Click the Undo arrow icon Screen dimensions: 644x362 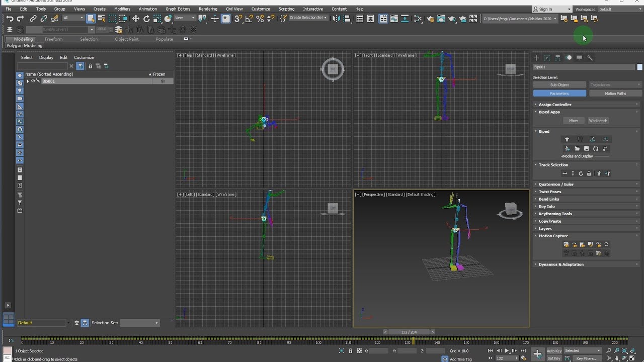pyautogui.click(x=10, y=19)
